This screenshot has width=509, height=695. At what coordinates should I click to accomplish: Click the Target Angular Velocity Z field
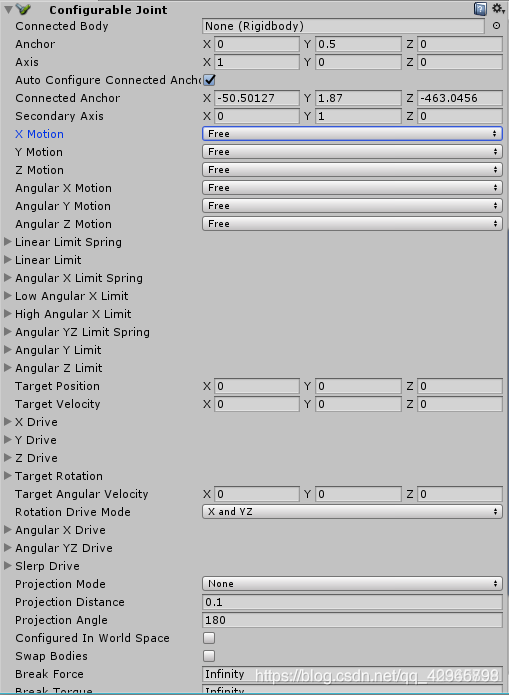(x=460, y=494)
